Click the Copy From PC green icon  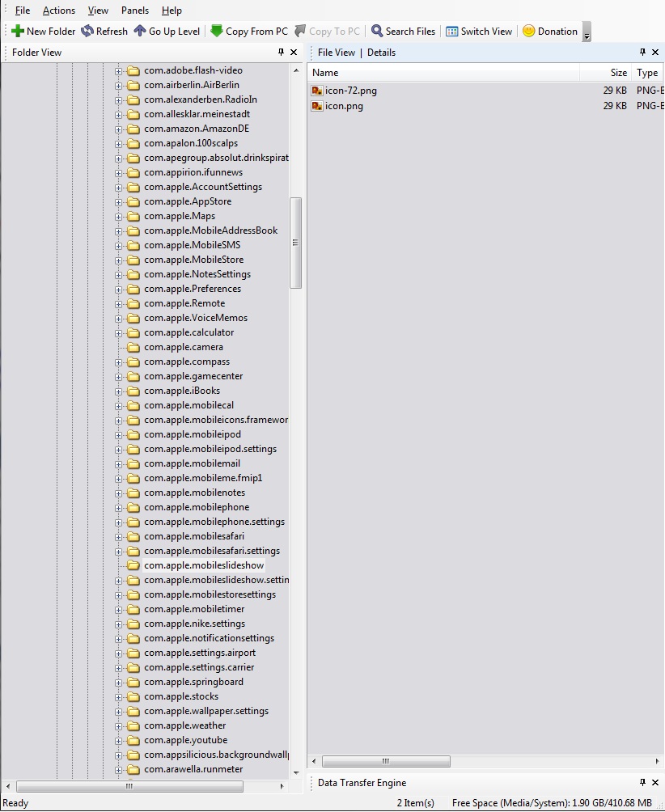[217, 31]
